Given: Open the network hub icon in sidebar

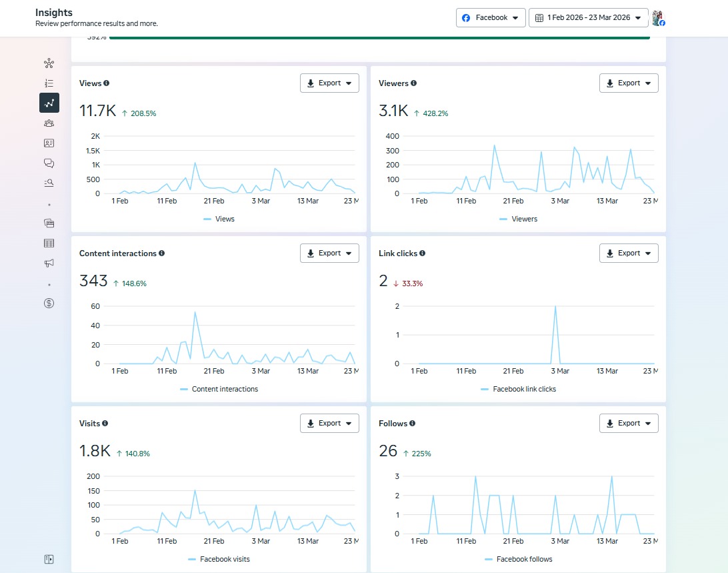Looking at the screenshot, I should 49,63.
